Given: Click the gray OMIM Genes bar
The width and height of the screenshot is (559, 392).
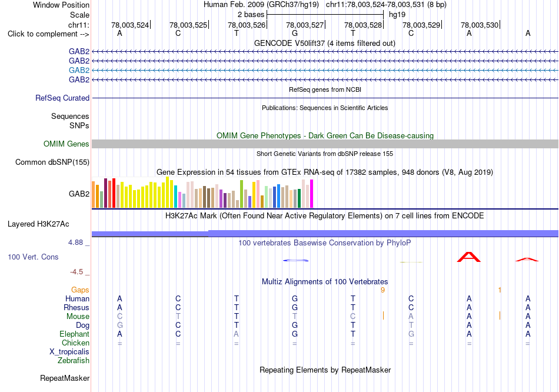Looking at the screenshot, I should point(325,144).
